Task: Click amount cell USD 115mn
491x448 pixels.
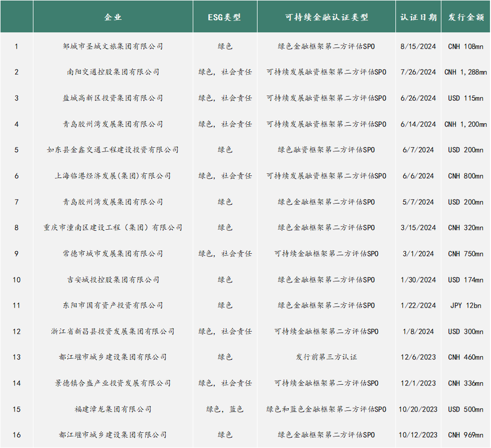Action: pos(465,98)
